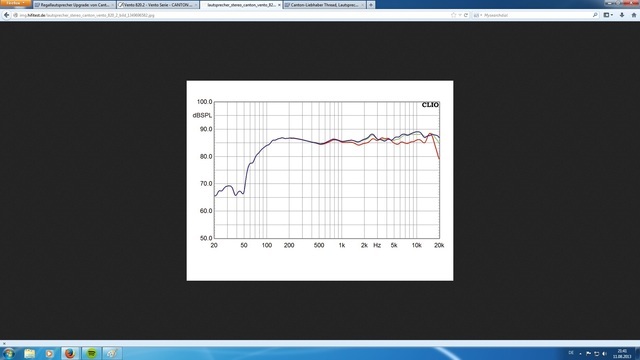Click the search magnifier icon
Image resolution: width=640 pixels, height=360 pixels.
pyautogui.click(x=595, y=15)
